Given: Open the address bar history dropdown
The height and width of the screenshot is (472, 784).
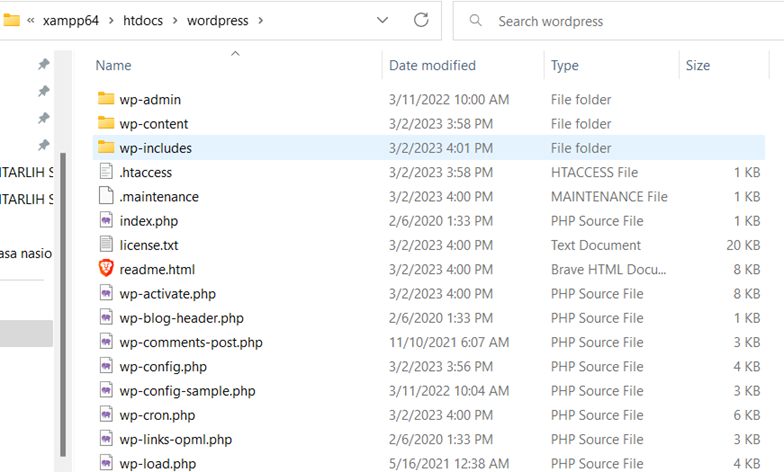Looking at the screenshot, I should (382, 20).
